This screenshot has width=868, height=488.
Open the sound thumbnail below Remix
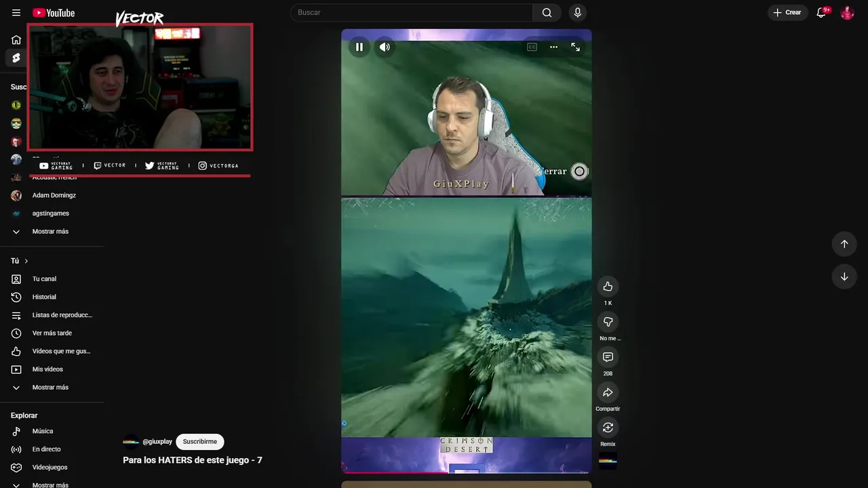tap(608, 461)
